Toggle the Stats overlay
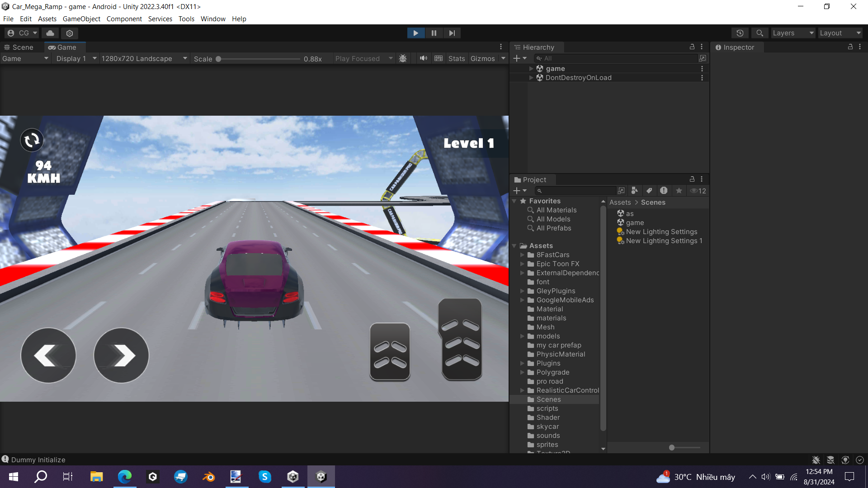This screenshot has width=868, height=488. pyautogui.click(x=457, y=59)
